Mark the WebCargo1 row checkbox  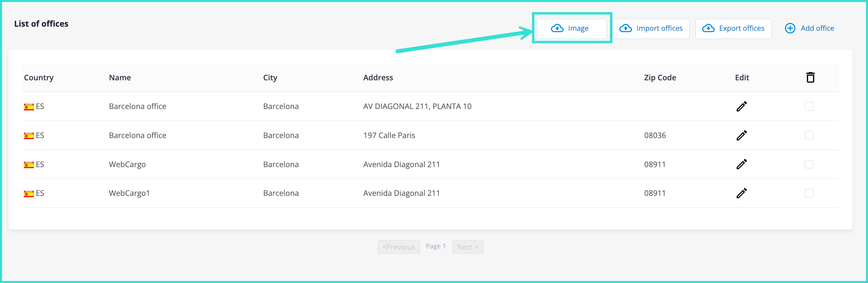[x=809, y=193]
